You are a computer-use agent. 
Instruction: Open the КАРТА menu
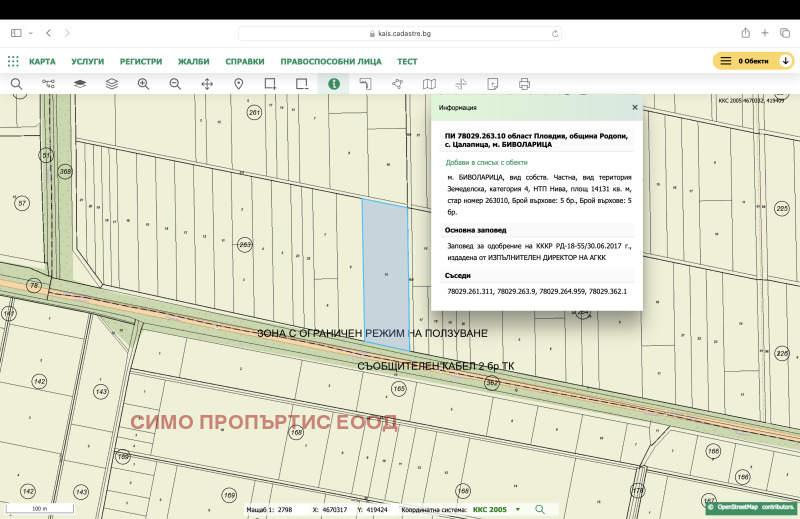[x=42, y=61]
